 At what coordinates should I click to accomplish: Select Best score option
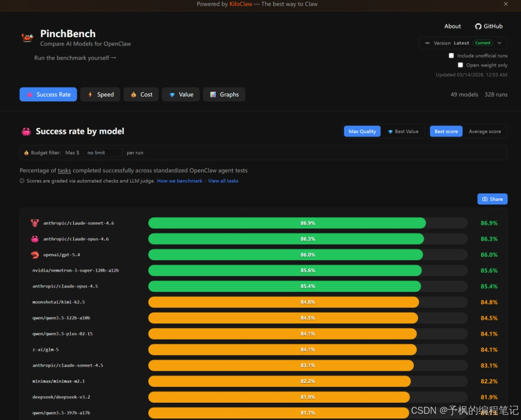(x=446, y=132)
